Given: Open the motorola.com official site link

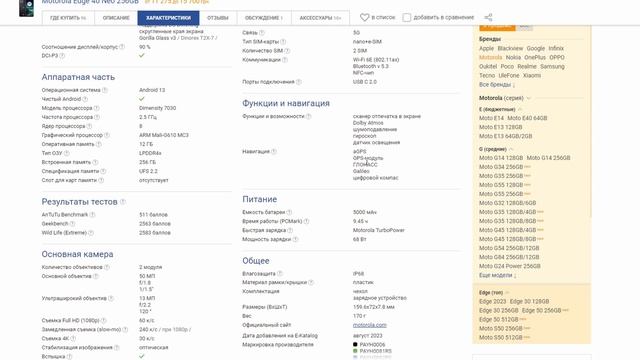Looking at the screenshot, I should [x=369, y=325].
